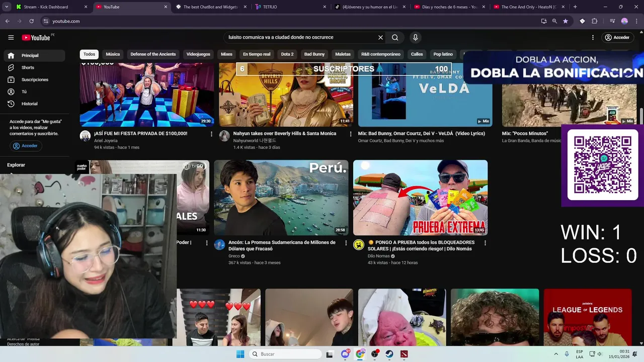This screenshot has height=362, width=644.
Task: Open Chrome extensions puzzle icon
Action: (x=594, y=21)
